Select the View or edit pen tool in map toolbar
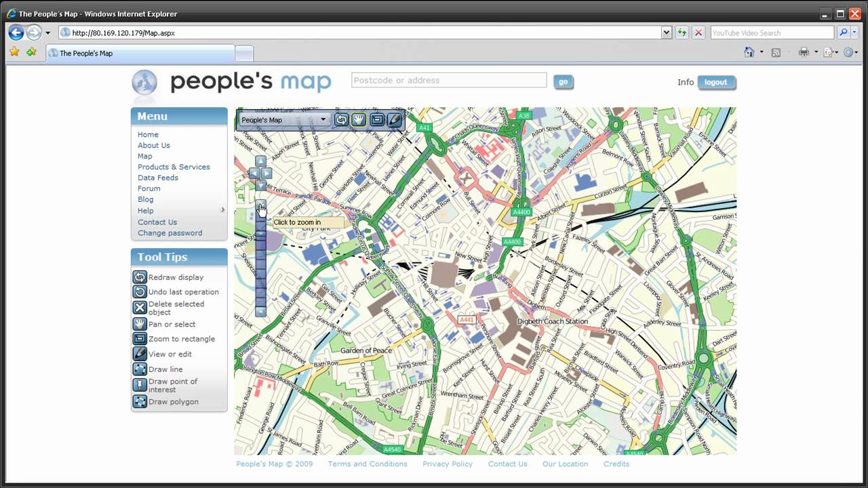The height and width of the screenshot is (488, 868). 394,120
